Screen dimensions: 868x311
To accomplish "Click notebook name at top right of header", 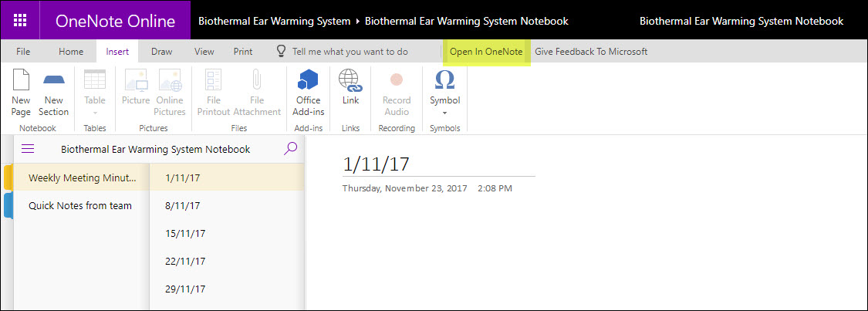I will 741,21.
